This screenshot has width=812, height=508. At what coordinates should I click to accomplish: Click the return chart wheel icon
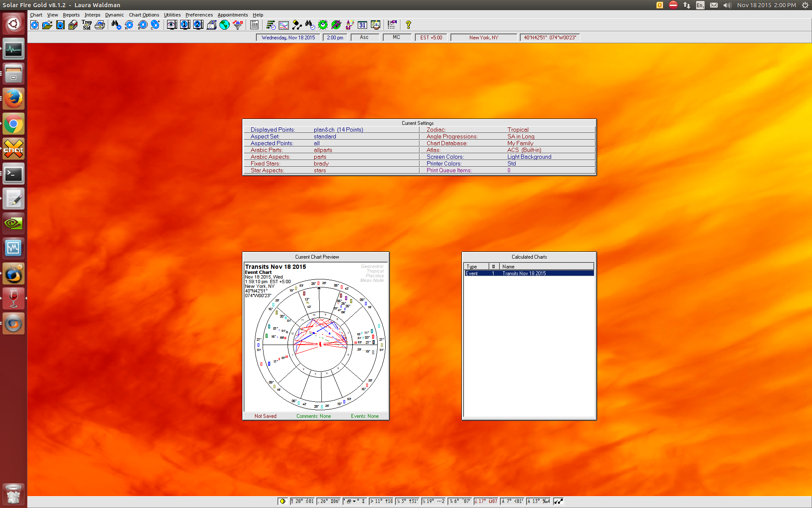pos(143,25)
